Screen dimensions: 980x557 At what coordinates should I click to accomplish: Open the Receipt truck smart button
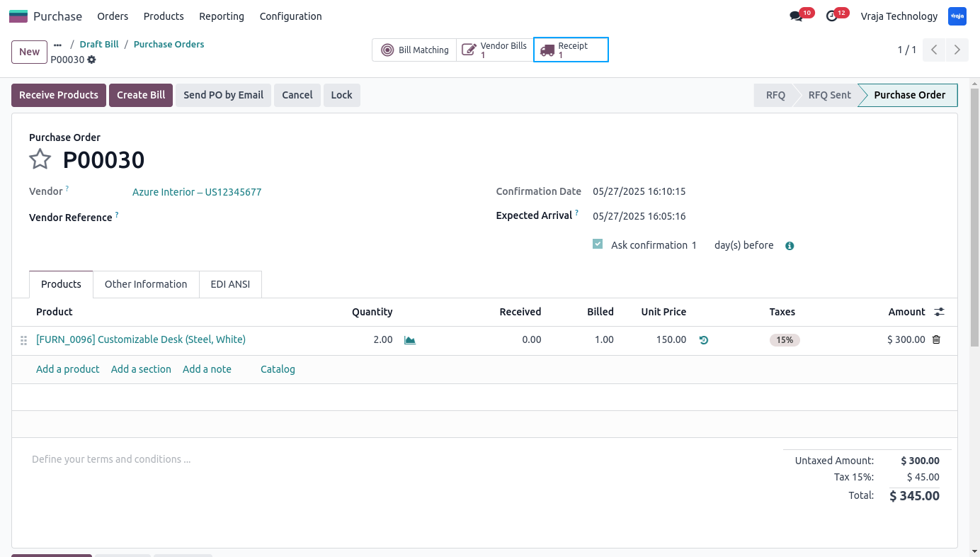point(571,50)
